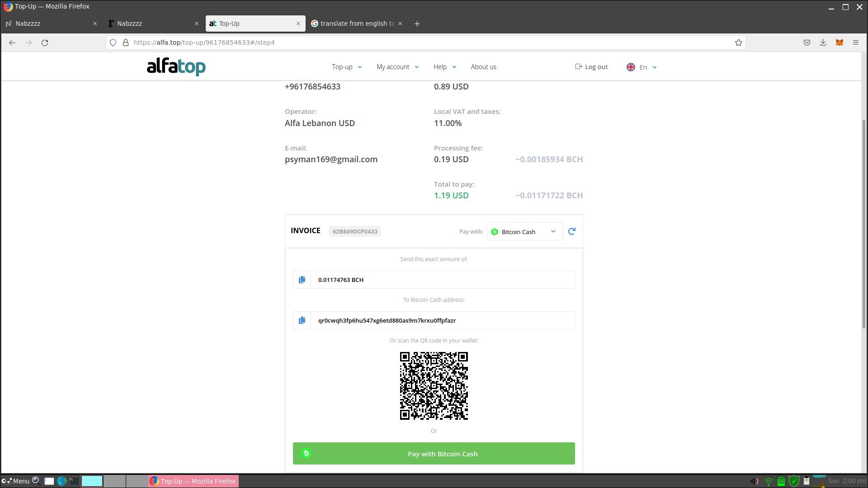
Task: Open the taskbar search magnifier
Action: click(x=37, y=481)
